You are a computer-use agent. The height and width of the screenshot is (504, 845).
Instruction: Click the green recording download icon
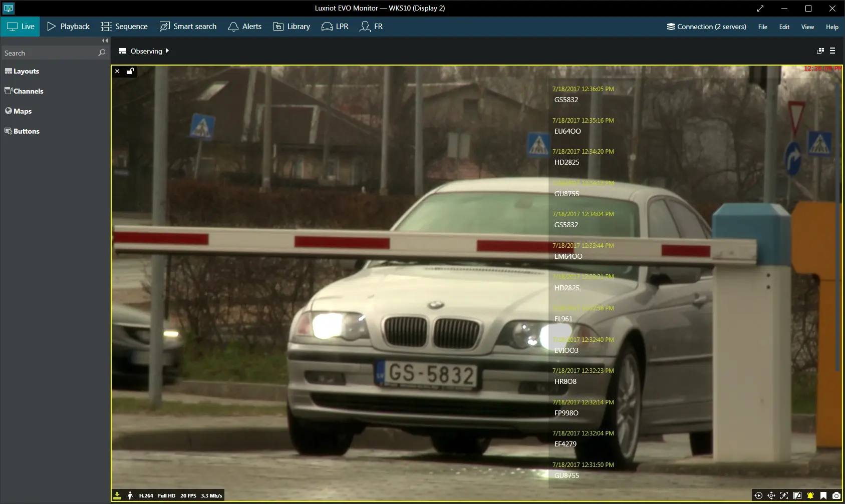[117, 495]
